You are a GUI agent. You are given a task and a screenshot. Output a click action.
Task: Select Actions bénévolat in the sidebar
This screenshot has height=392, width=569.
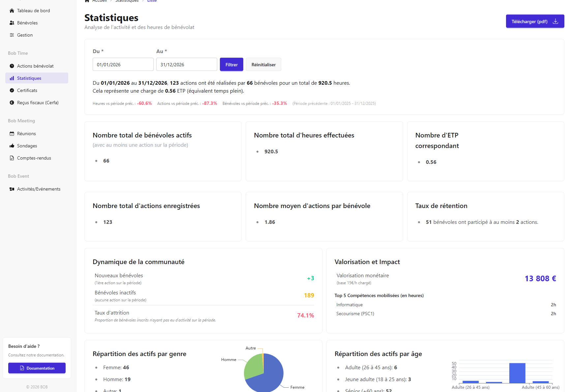(x=37, y=66)
